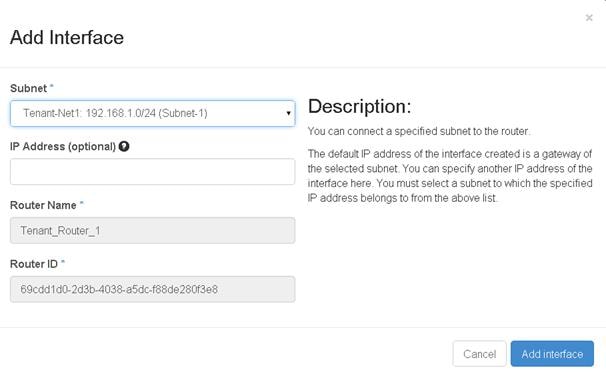Click the Add Interface dialog title

point(67,37)
